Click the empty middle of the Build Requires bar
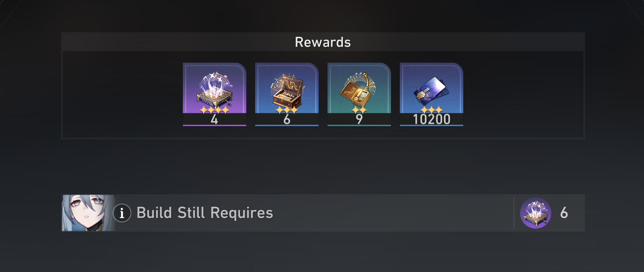The height and width of the screenshot is (272, 644). tap(392, 213)
